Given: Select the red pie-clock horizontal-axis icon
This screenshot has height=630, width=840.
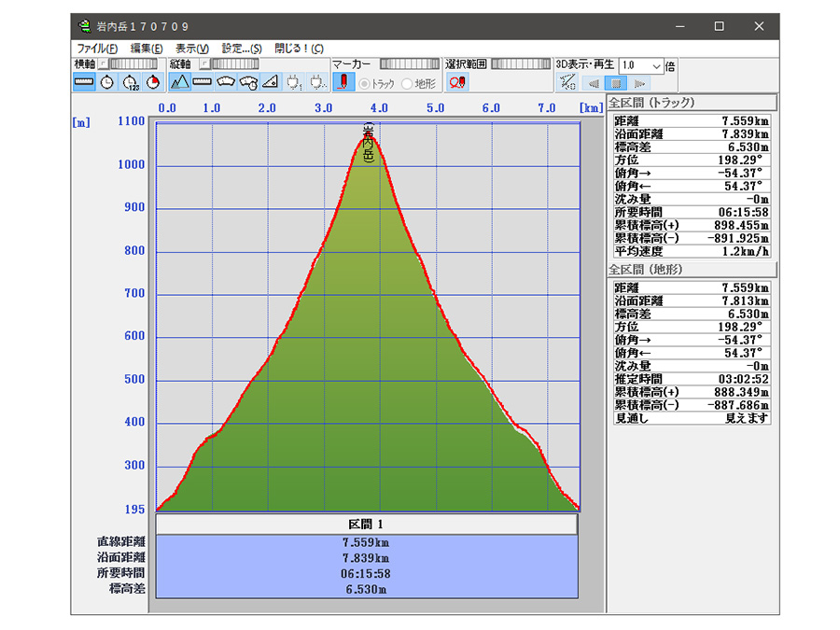Looking at the screenshot, I should (x=153, y=82).
